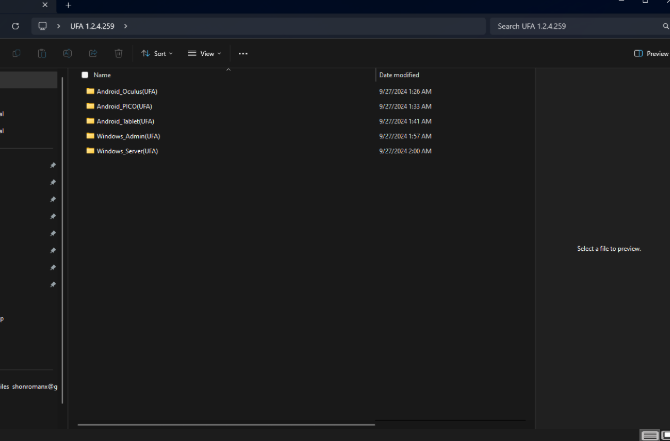670x441 pixels.
Task: Unpin the first pinned Quick access item
Action: 53,166
